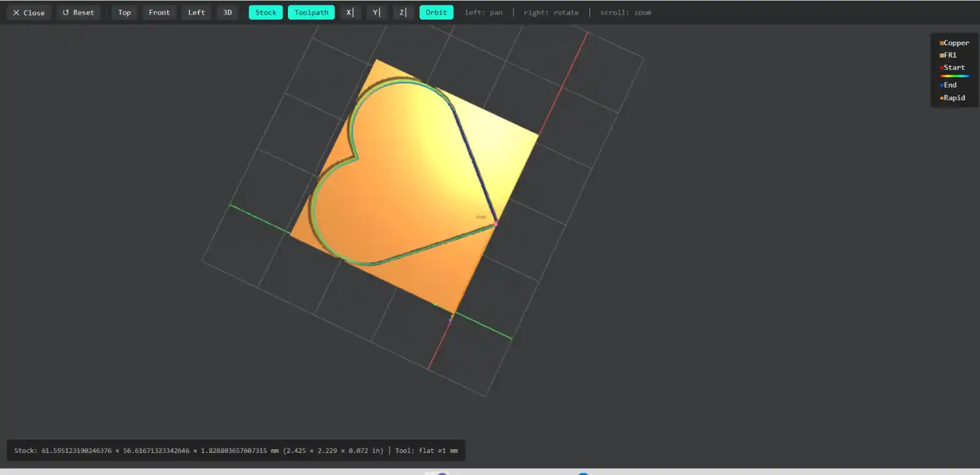
Task: Toggle Y axis clipping plane
Action: 377,12
